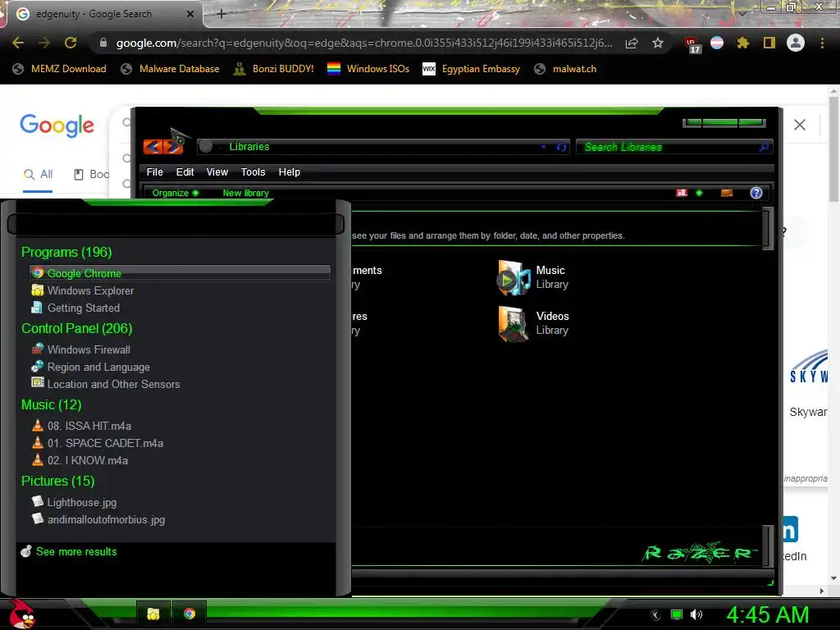Refresh the Libraries view in Explorer
Viewport: 840px width, 630px height.
click(561, 147)
